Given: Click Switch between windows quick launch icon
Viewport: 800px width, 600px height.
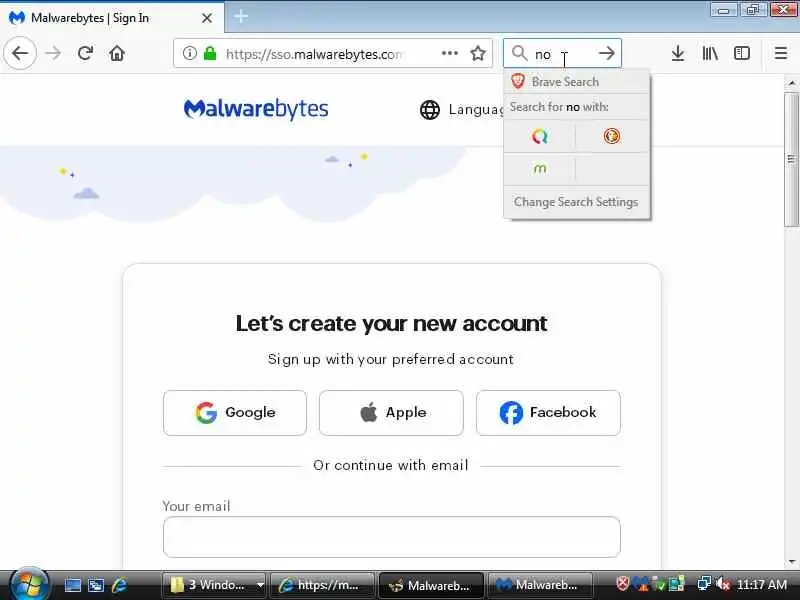Looking at the screenshot, I should pos(96,585).
